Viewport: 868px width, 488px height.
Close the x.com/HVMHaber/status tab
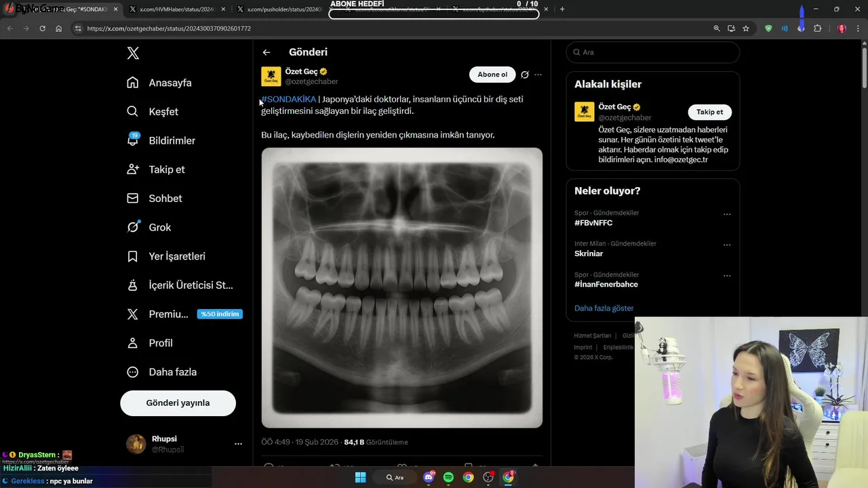pyautogui.click(x=224, y=9)
